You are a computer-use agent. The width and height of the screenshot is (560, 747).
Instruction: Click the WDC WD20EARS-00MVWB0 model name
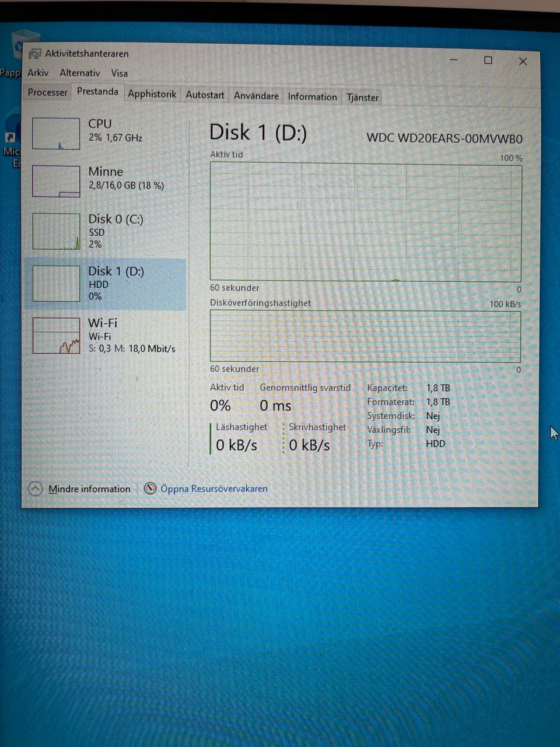coord(444,139)
